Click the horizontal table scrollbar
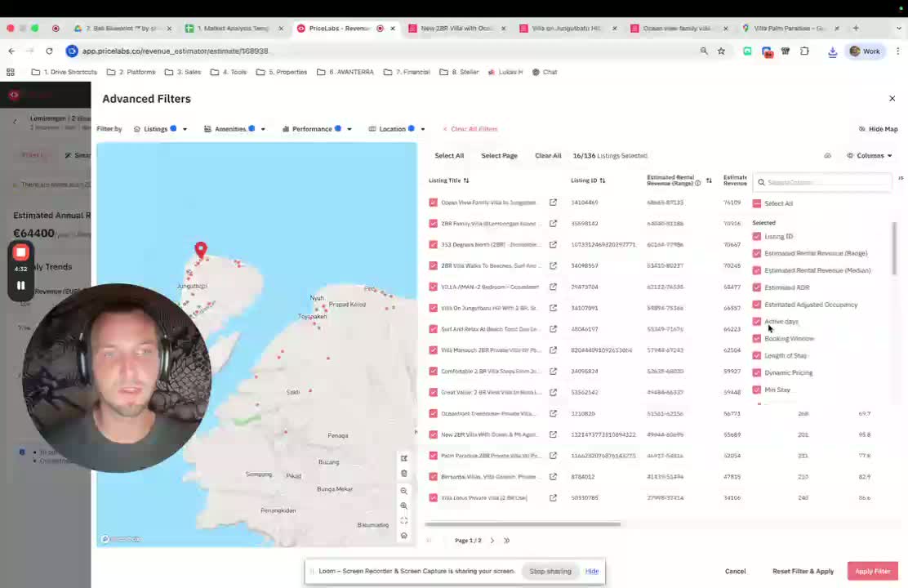Screen dimensions: 908x588 tap(523, 524)
